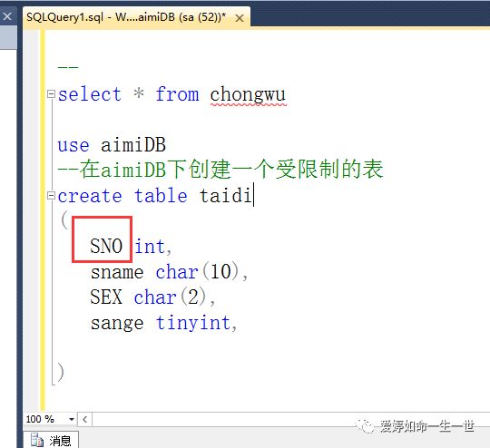Screen dimensions: 490x448
Task: Click the horizontal scrollbar left arrow
Action: tap(85, 419)
